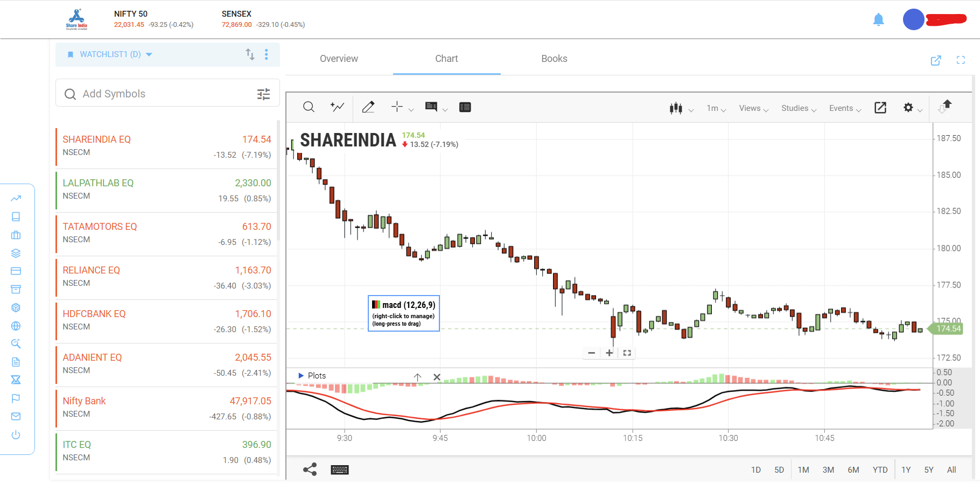The height and width of the screenshot is (484, 980).
Task: Click the chart toolbar export icon
Action: pyautogui.click(x=880, y=108)
